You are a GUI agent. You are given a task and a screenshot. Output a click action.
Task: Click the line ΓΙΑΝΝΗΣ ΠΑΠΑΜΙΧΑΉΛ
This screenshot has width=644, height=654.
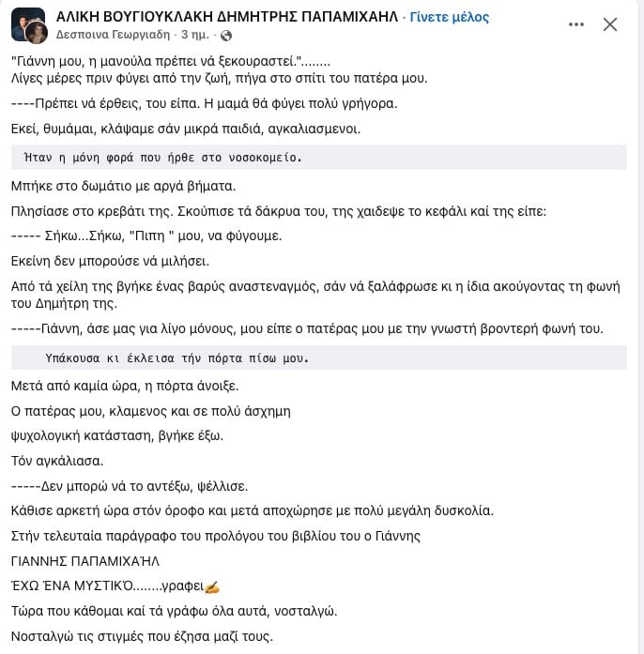[85, 561]
